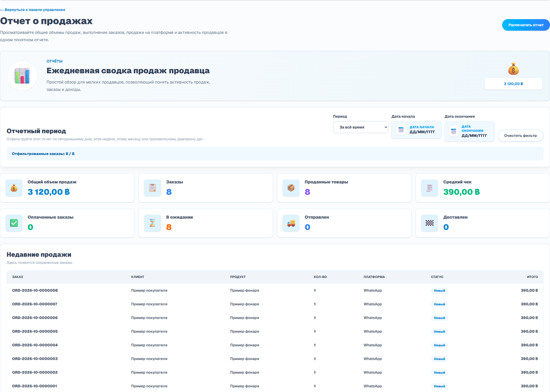Click the green checkmark icon in Оплаченные заказы card
Viewport: 550px width, 392px height.
[14, 223]
